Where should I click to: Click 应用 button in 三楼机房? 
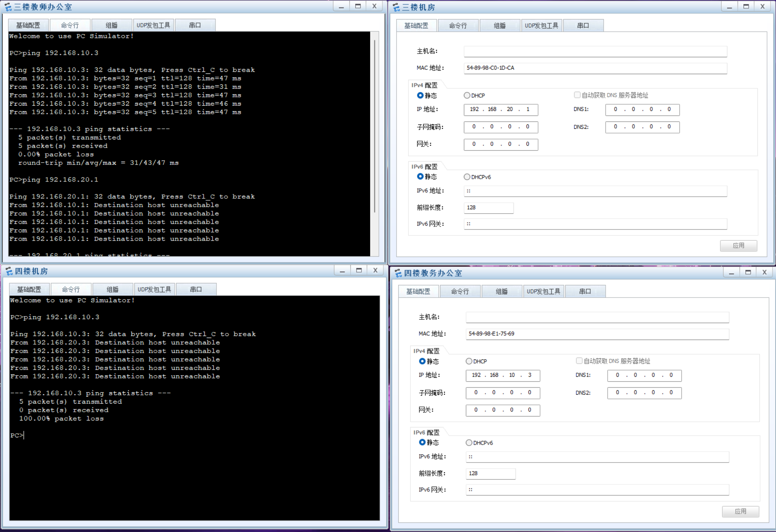click(738, 246)
